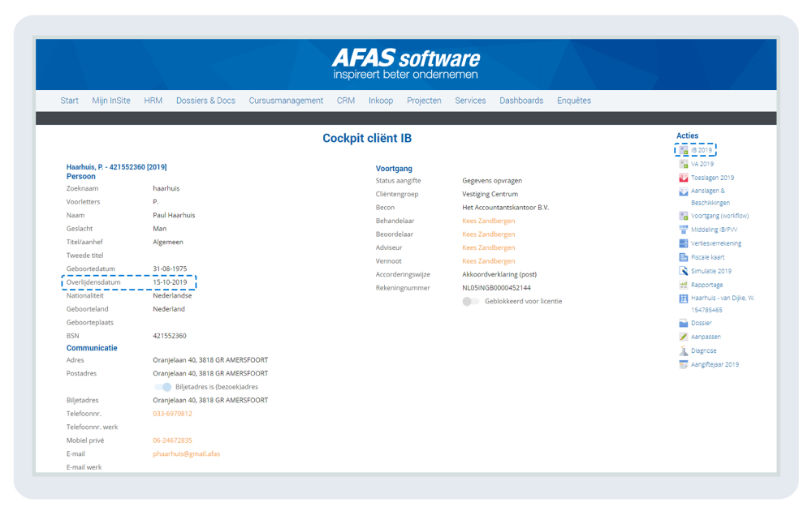
Task: Click the Toeslagen 2019 link text
Action: (x=713, y=178)
